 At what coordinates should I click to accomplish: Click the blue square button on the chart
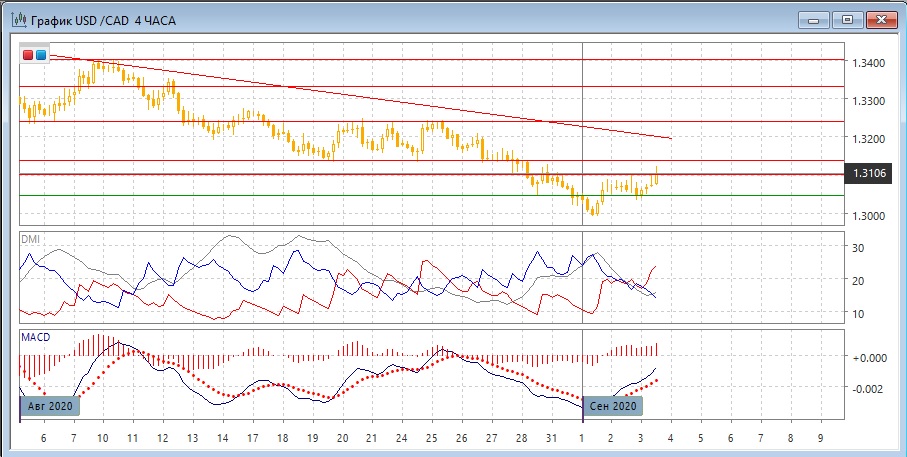[x=41, y=55]
